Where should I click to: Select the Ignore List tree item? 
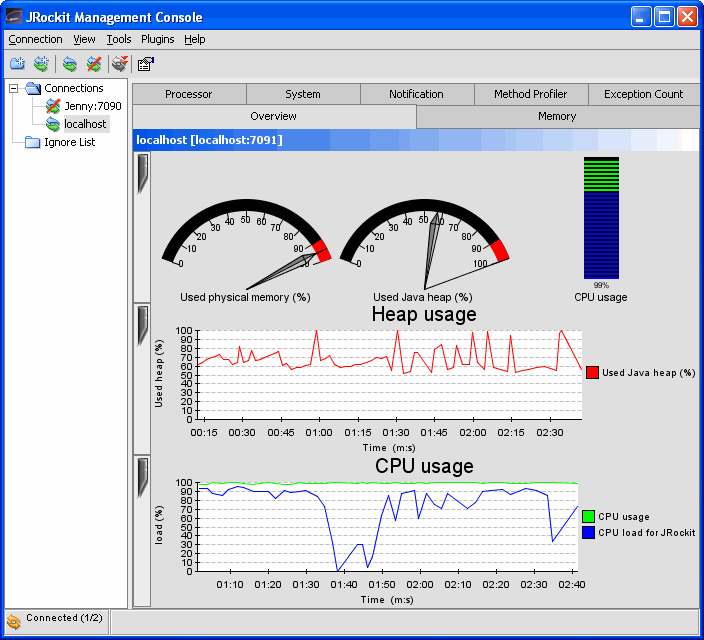70,142
